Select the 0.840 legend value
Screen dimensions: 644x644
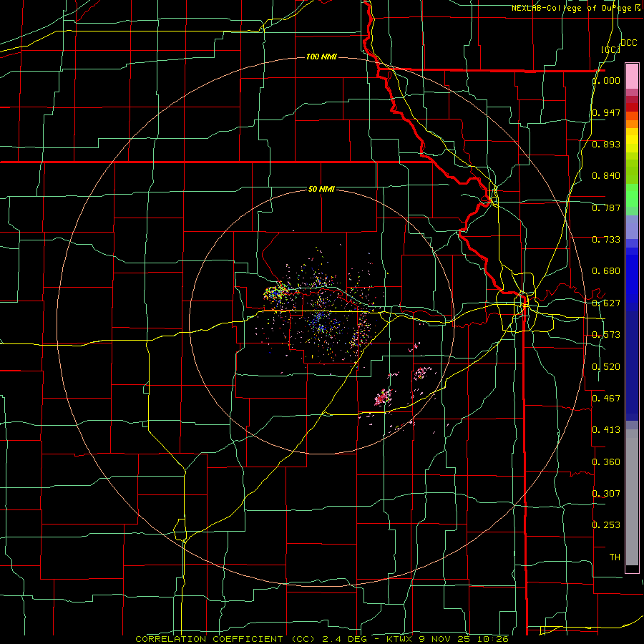(606, 176)
